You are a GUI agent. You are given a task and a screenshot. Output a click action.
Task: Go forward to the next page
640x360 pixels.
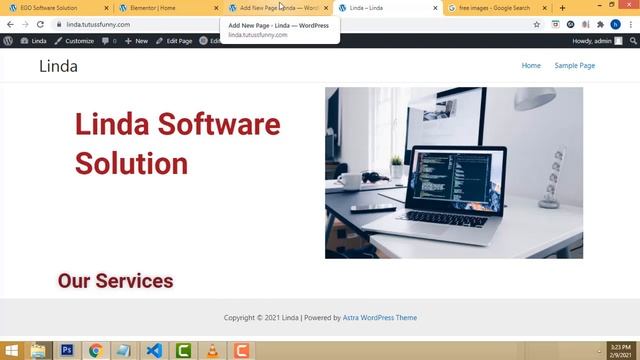(x=25, y=24)
